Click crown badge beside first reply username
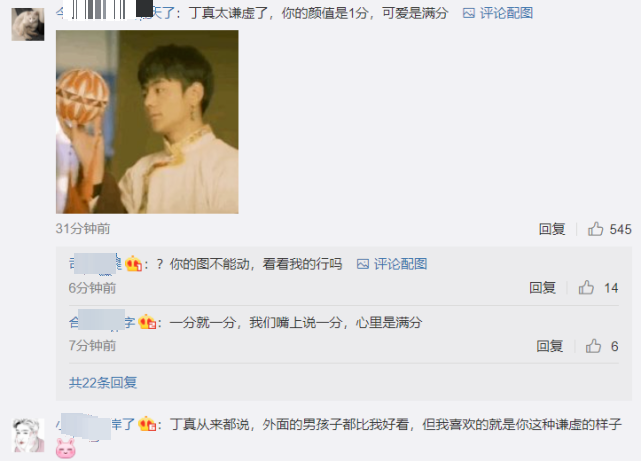The image size is (641, 461). pos(133,264)
